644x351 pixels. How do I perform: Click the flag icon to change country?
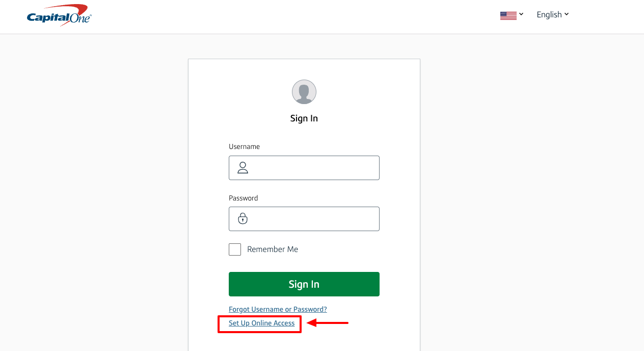507,14
